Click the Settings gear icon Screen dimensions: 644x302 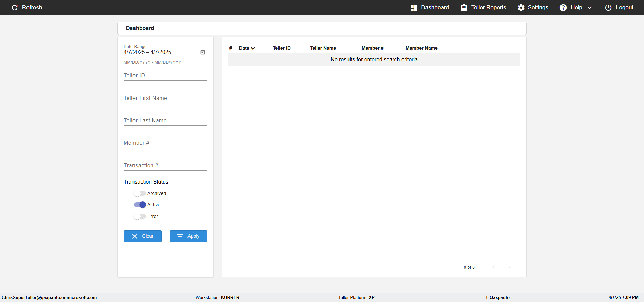click(x=521, y=8)
